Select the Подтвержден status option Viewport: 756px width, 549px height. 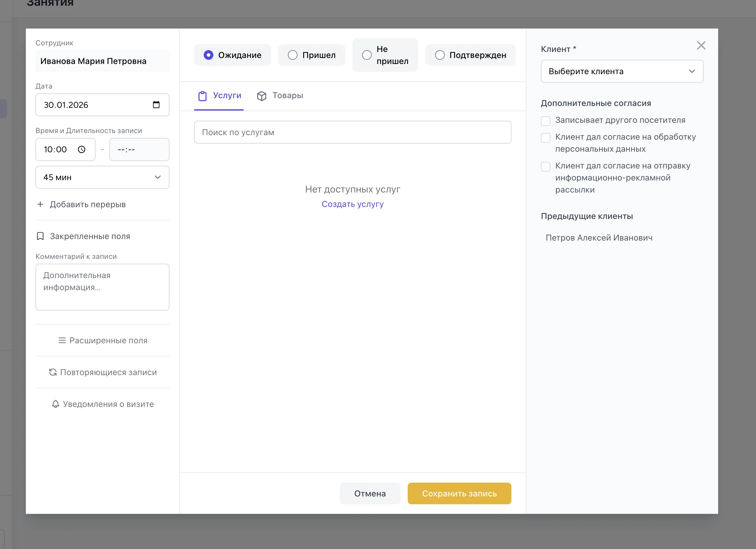click(x=440, y=55)
